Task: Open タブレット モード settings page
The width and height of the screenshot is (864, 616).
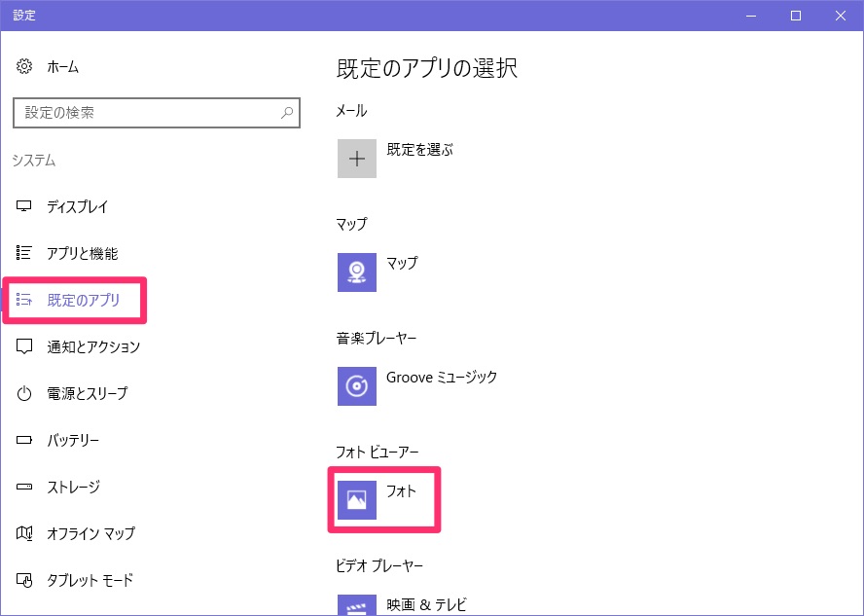Action: pyautogui.click(x=90, y=580)
